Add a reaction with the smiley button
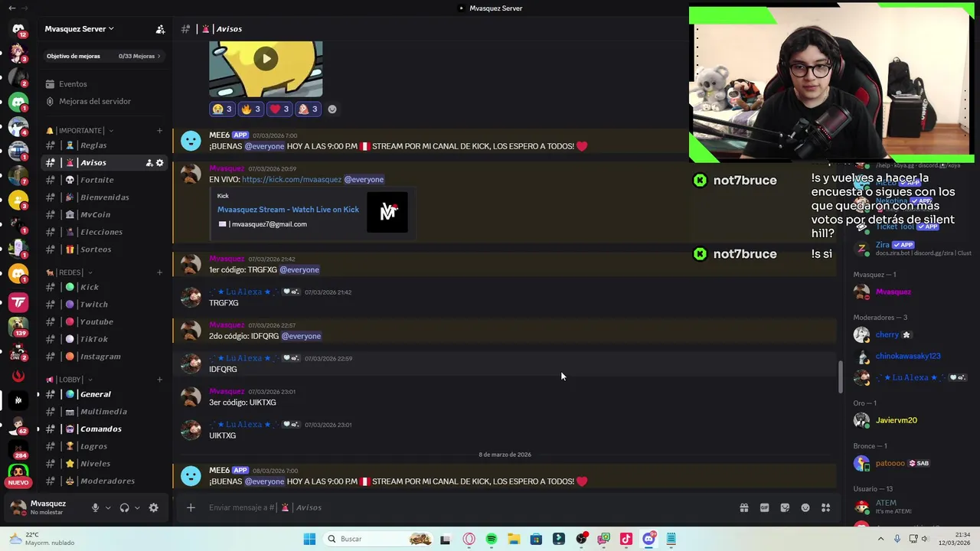The width and height of the screenshot is (980, 551). point(332,109)
